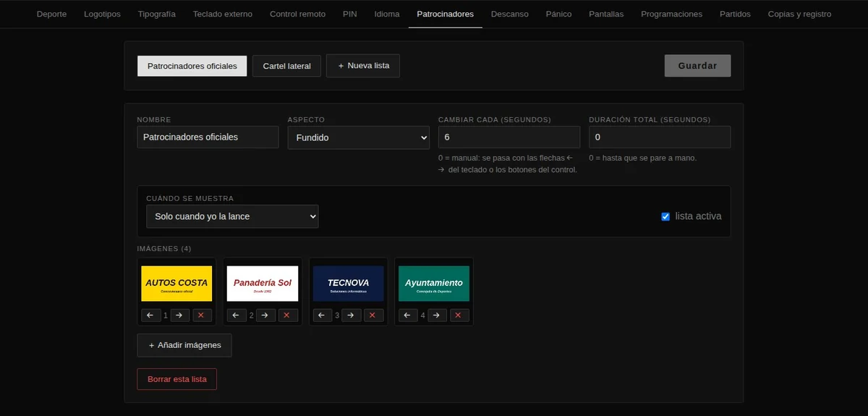Switch to the Idioma tab

point(387,14)
